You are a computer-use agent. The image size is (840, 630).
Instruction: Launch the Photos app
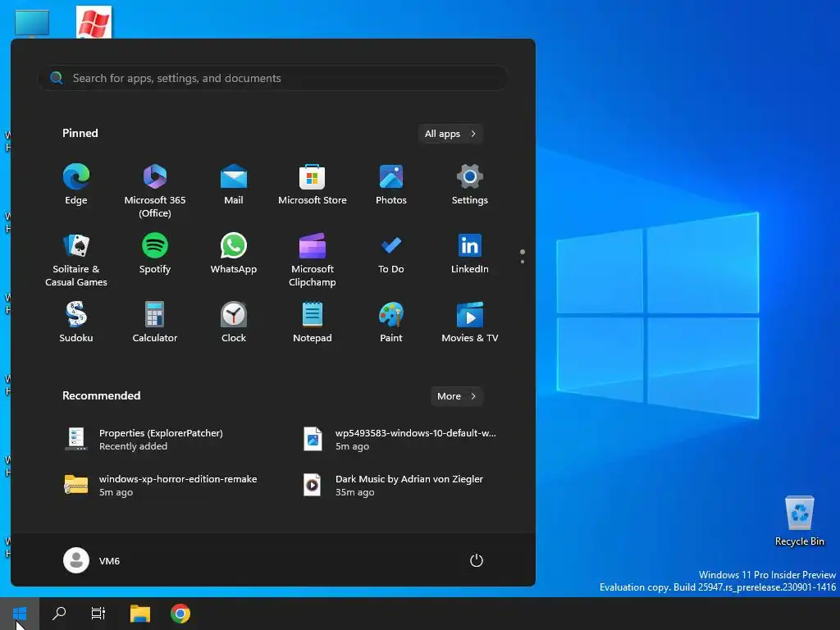pos(391,185)
